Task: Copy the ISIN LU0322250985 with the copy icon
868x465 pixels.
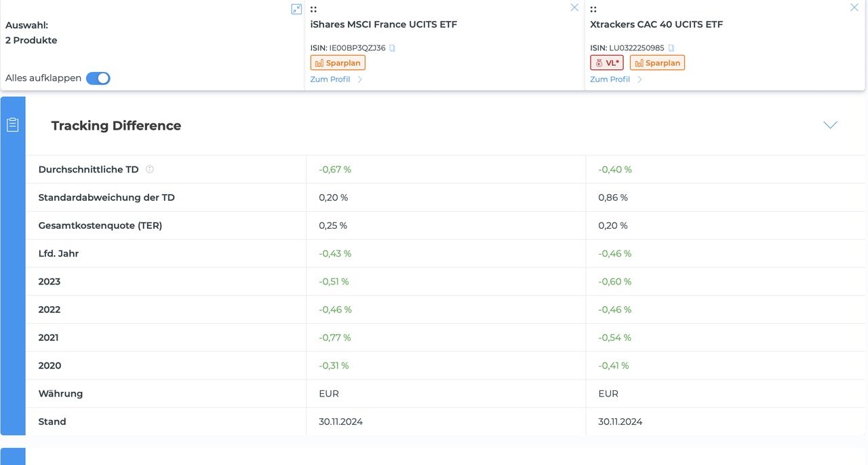Action: 671,48
